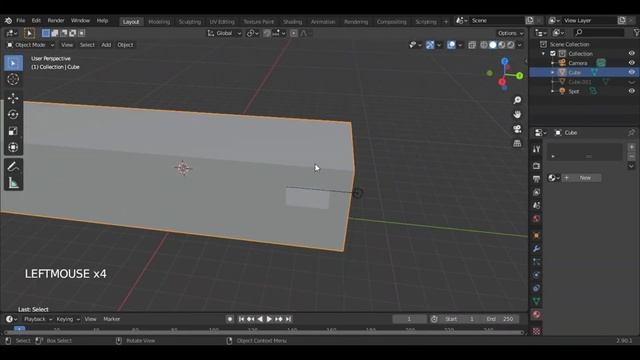The width and height of the screenshot is (640, 360).
Task: Toggle viewport overlays button
Action: (x=451, y=45)
